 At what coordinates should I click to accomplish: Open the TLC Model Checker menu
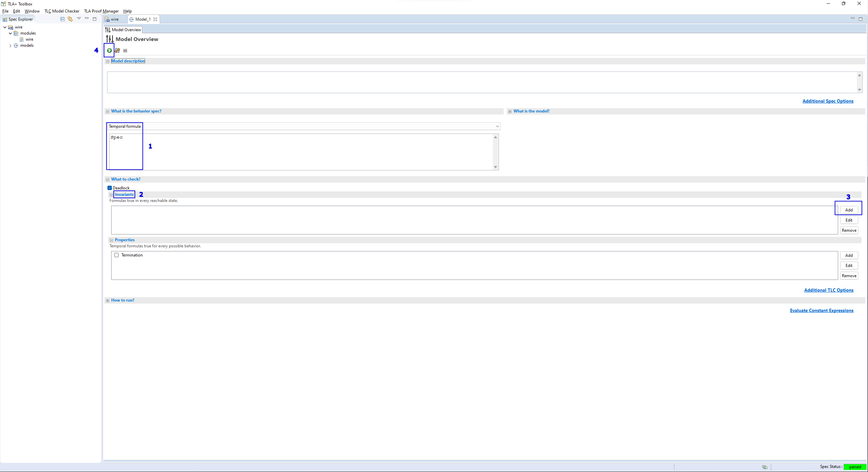[62, 11]
